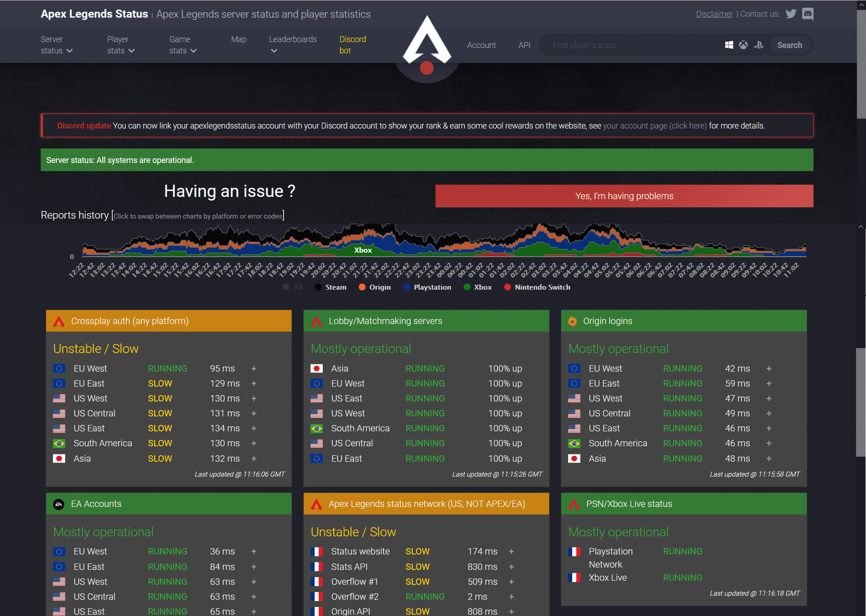The width and height of the screenshot is (866, 616).
Task: Click the green server status banner
Action: point(427,160)
